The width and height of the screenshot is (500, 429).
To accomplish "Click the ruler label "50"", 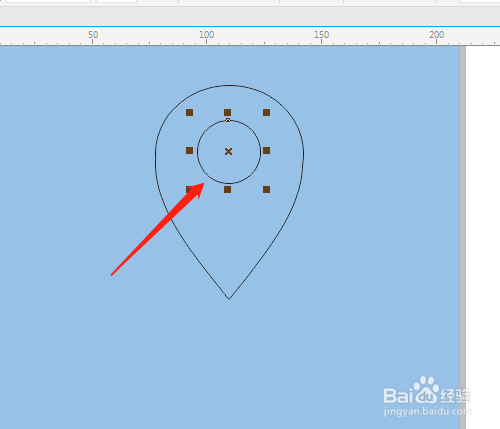I will (x=93, y=35).
